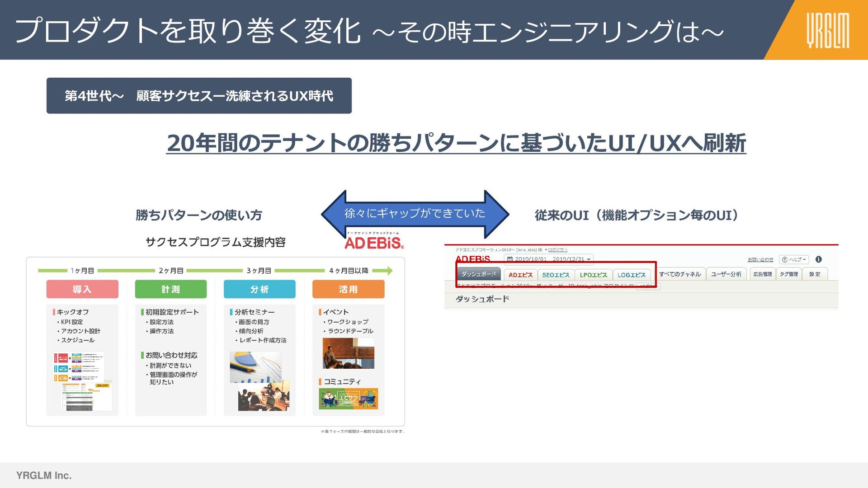
Task: Click the AD EBiS logo in screenshot header
Action: click(473, 259)
